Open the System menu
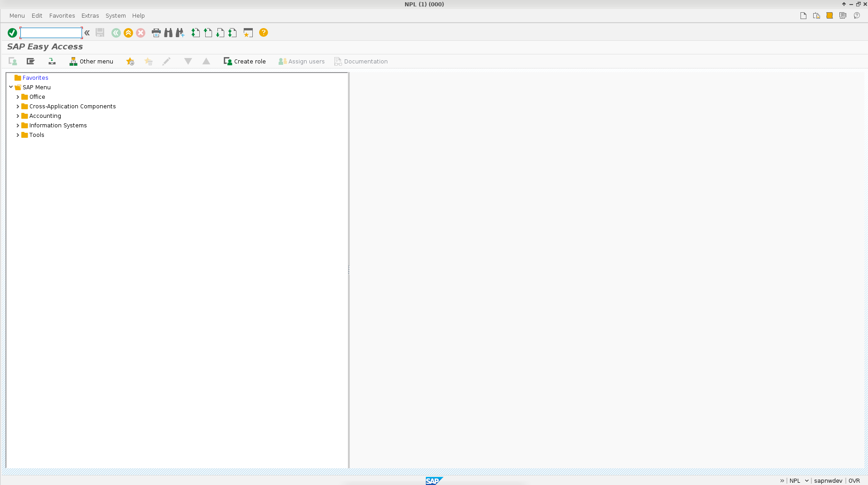Screen dimensions: 868x485 116,15
